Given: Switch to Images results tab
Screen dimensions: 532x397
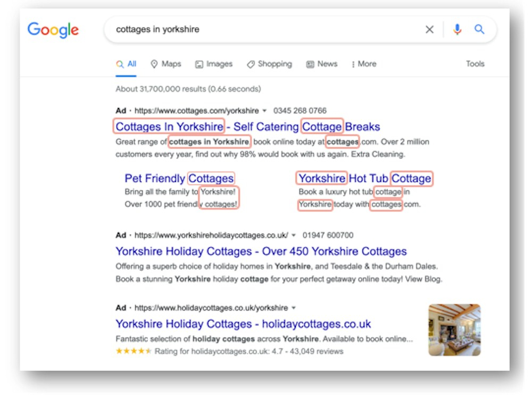Looking at the screenshot, I should (x=214, y=64).
